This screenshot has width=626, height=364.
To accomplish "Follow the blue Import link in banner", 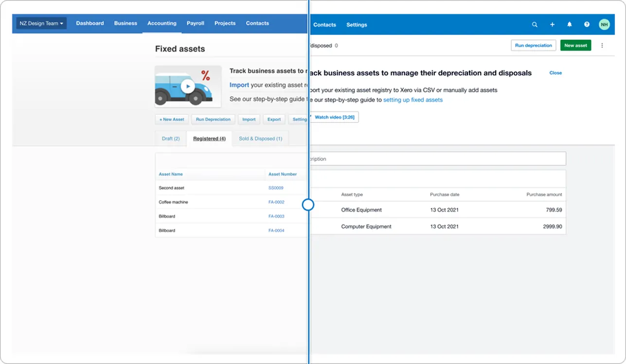I will click(x=239, y=85).
